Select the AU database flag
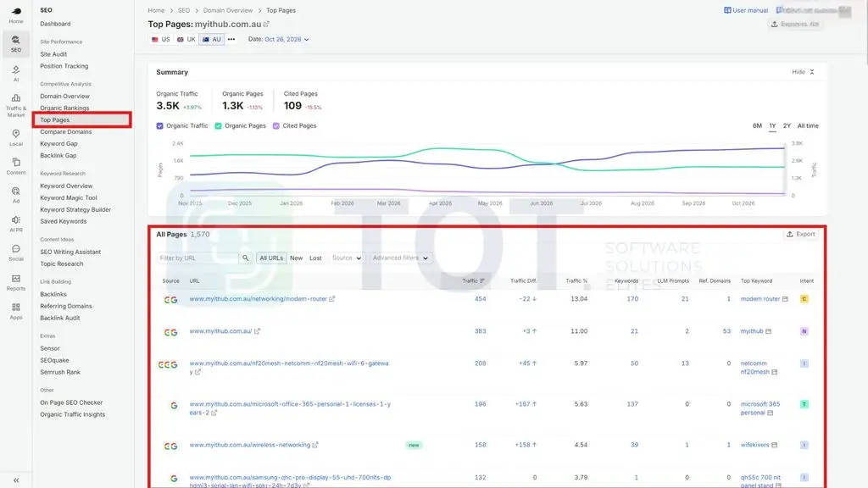Screen dimensions: 868x488 (211, 39)
